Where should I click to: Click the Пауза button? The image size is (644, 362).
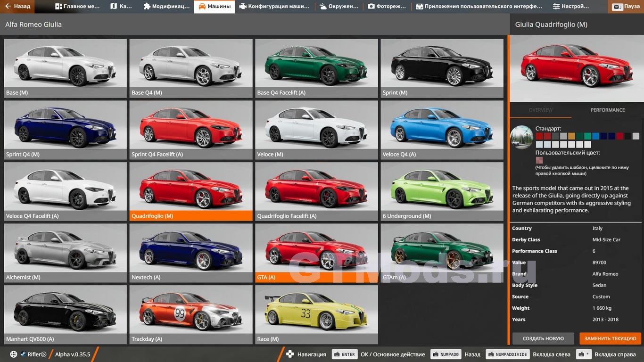[x=627, y=7]
